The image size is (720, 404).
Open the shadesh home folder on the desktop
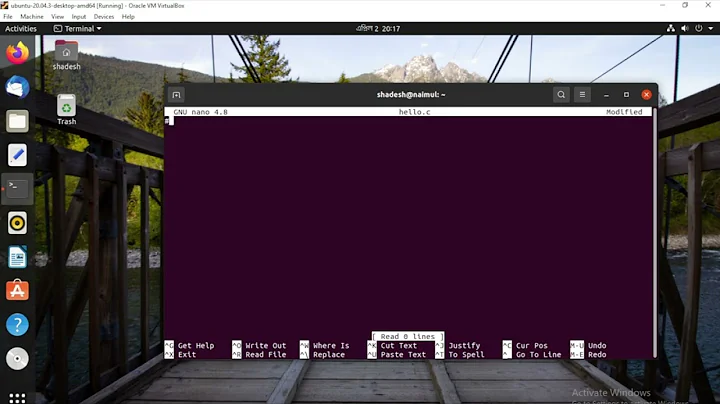click(67, 55)
